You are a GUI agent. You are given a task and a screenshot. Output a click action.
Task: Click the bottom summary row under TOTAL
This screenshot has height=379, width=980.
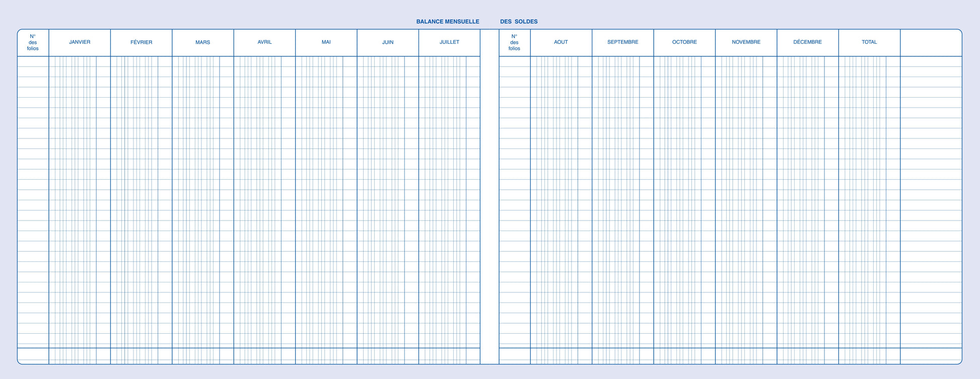(x=869, y=355)
